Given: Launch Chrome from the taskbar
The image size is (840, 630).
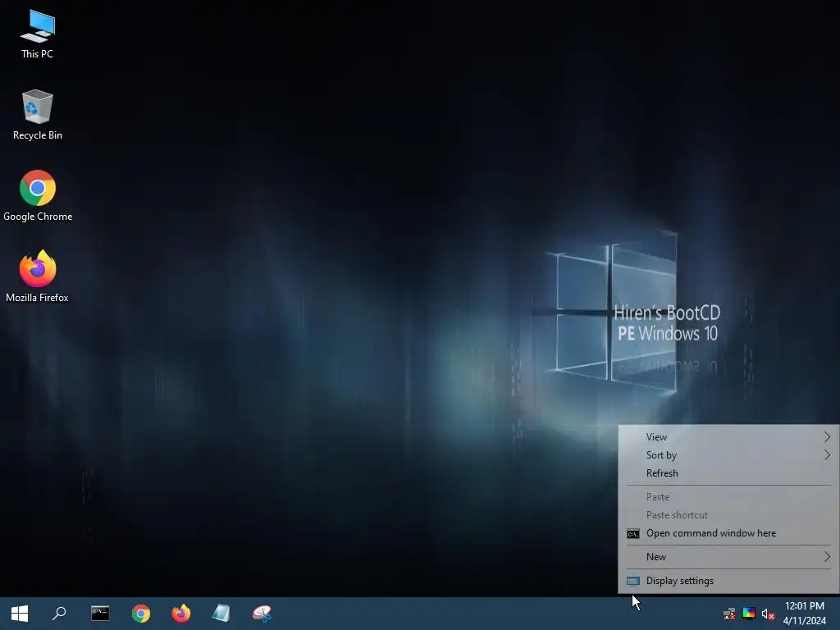Looking at the screenshot, I should [x=141, y=614].
